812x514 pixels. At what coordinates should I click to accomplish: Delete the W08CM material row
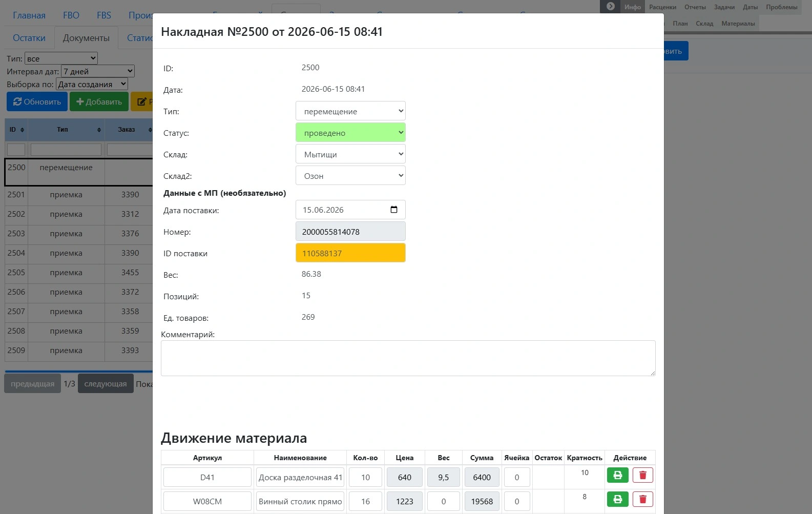(642, 499)
